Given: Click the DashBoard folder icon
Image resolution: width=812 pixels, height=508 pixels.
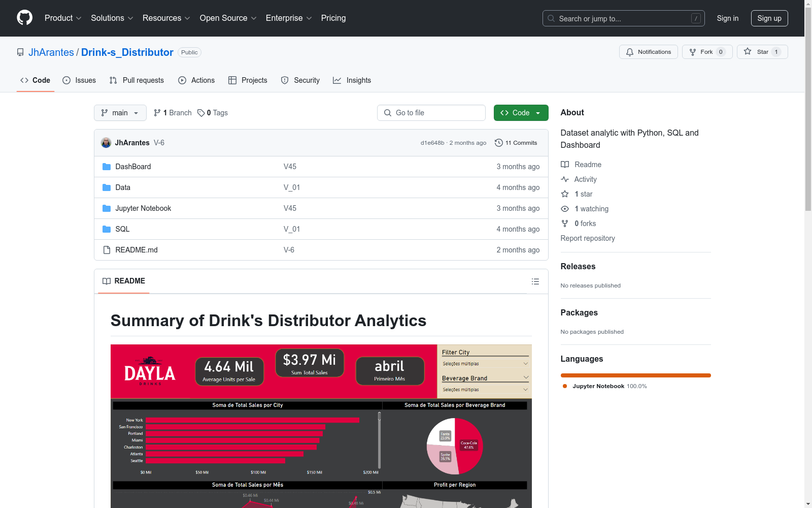Looking at the screenshot, I should pos(107,167).
